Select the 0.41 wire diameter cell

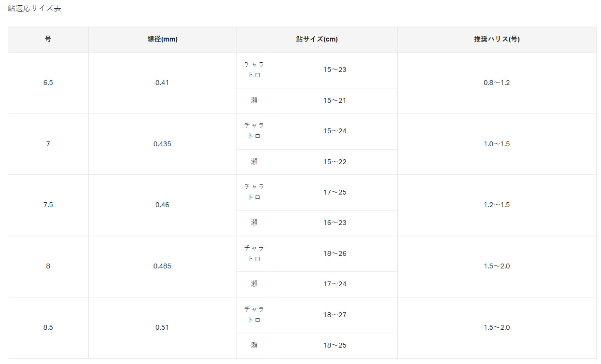[162, 83]
